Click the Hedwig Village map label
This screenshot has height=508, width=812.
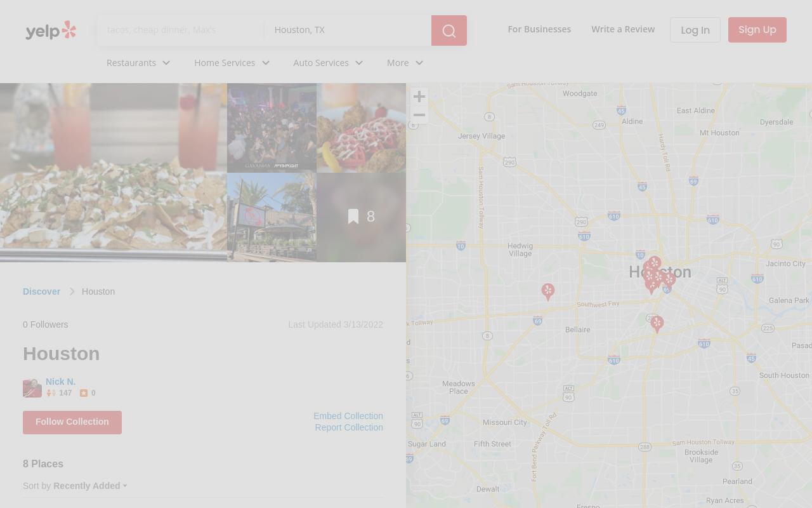[520, 250]
